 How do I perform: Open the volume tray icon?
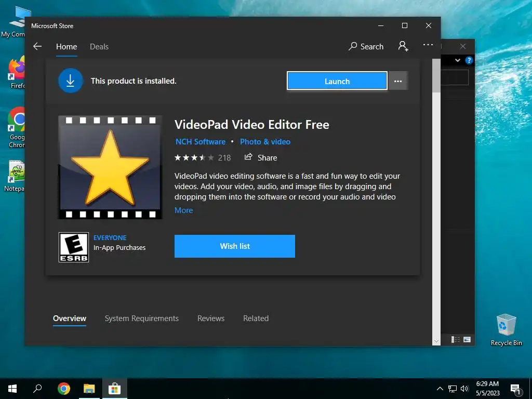pyautogui.click(x=464, y=389)
